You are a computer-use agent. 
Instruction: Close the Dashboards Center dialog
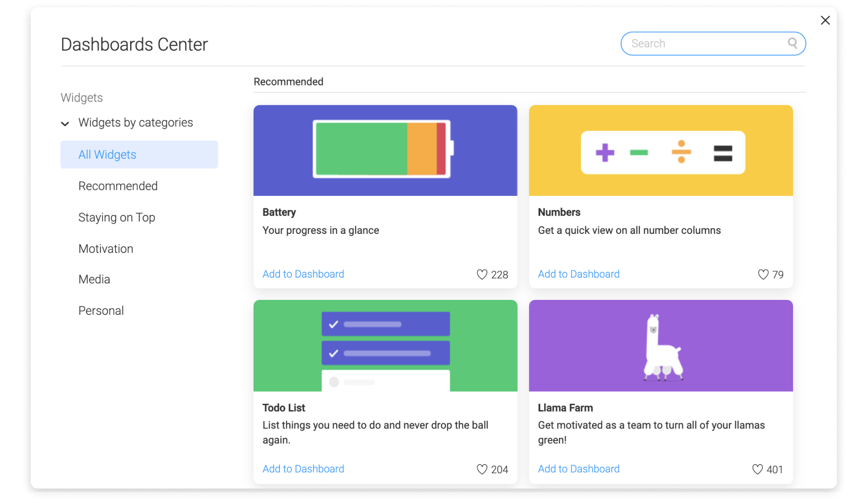pyautogui.click(x=825, y=20)
